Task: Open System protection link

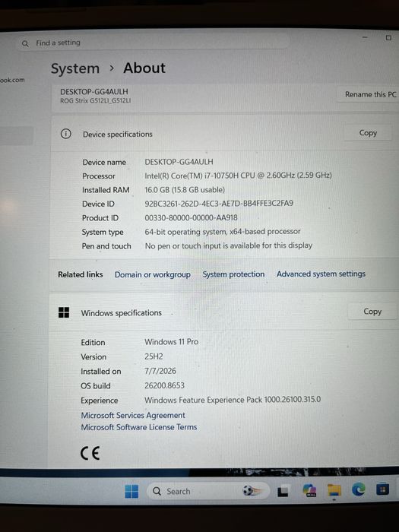Action: (233, 274)
